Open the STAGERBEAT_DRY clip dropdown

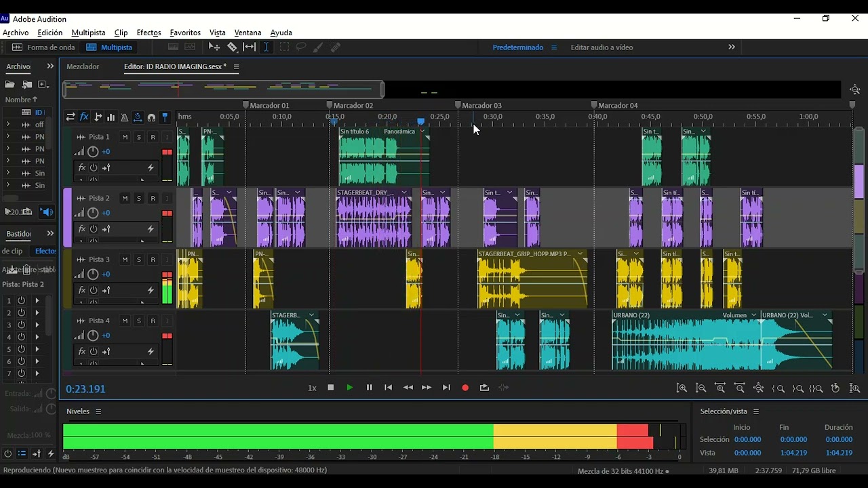pos(405,192)
